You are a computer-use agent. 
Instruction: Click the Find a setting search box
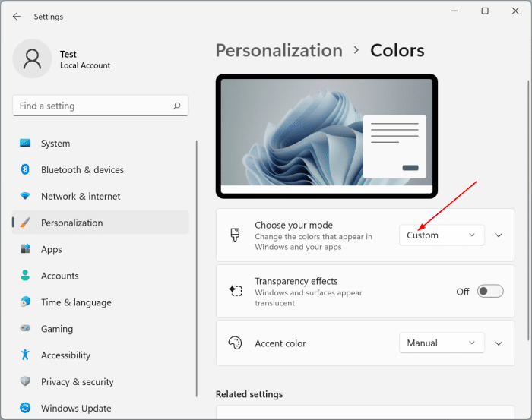tap(100, 106)
